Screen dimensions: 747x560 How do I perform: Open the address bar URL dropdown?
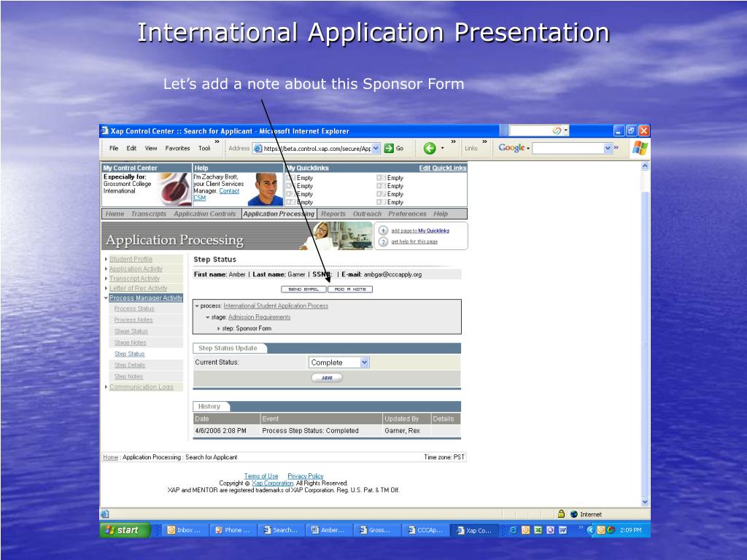coord(376,148)
